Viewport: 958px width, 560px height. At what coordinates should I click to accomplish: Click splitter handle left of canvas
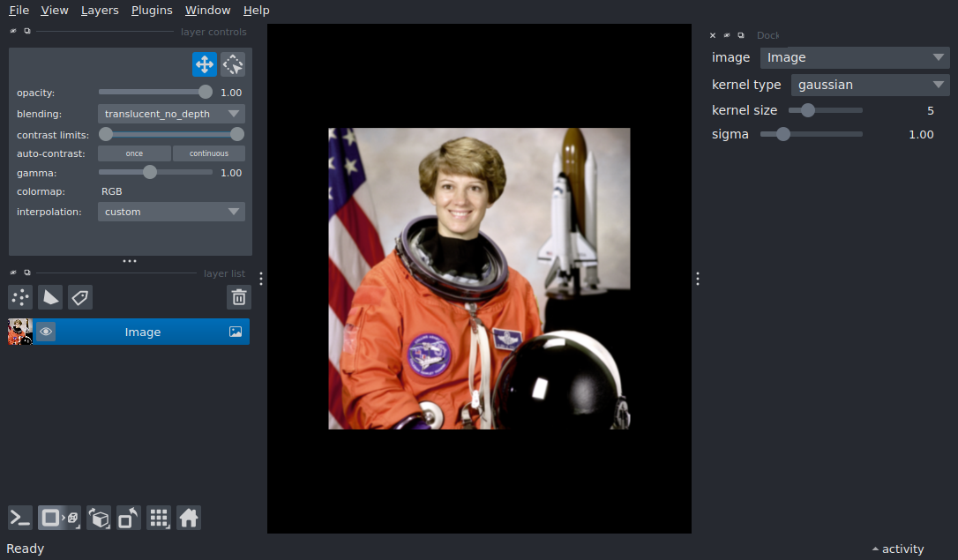261,279
